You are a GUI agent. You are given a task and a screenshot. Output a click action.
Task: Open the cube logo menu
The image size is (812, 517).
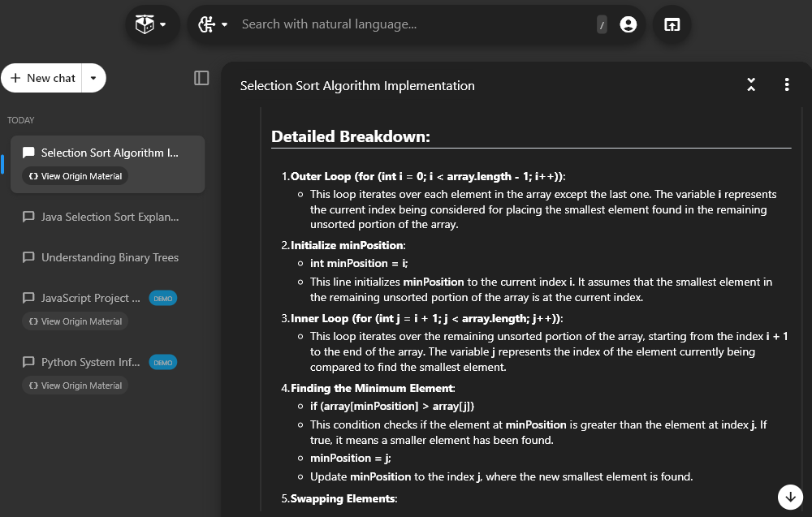pos(145,25)
